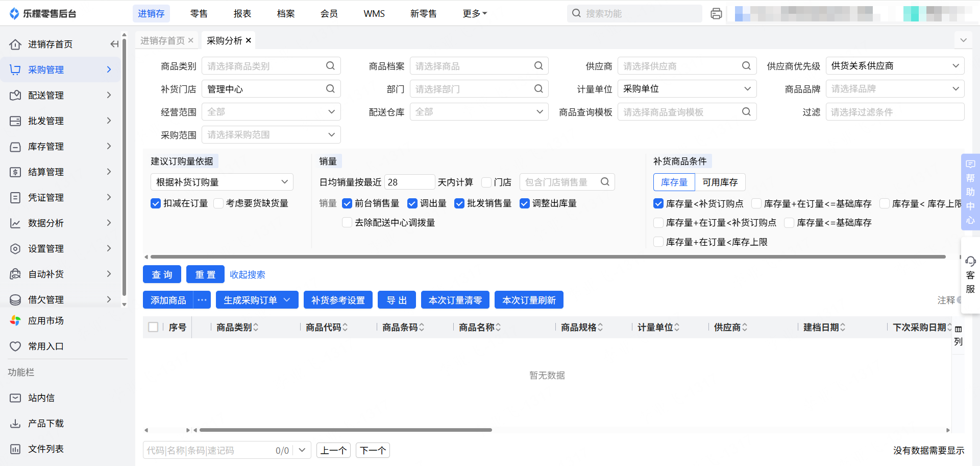Click the table's horizontal scrollbar
The height and width of the screenshot is (466, 980).
point(346,430)
